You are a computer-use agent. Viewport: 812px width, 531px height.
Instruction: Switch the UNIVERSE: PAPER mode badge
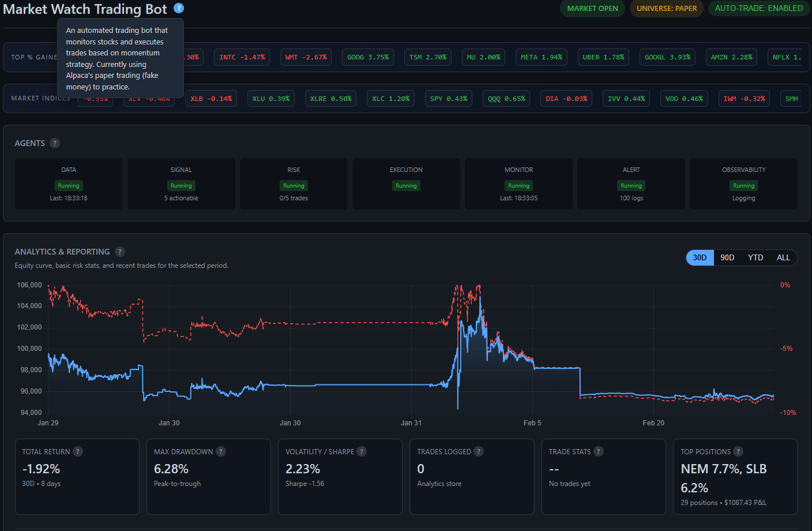(x=667, y=8)
